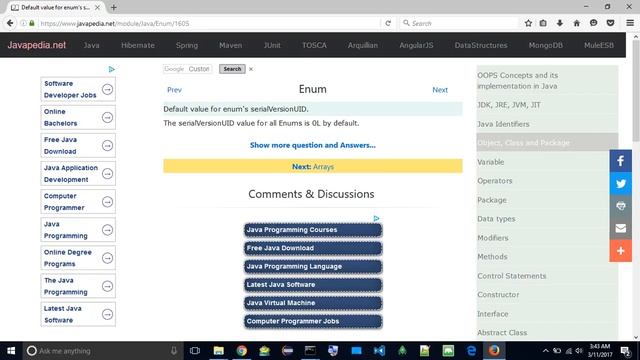Open the bookmarks list clipboard icon

point(543,23)
